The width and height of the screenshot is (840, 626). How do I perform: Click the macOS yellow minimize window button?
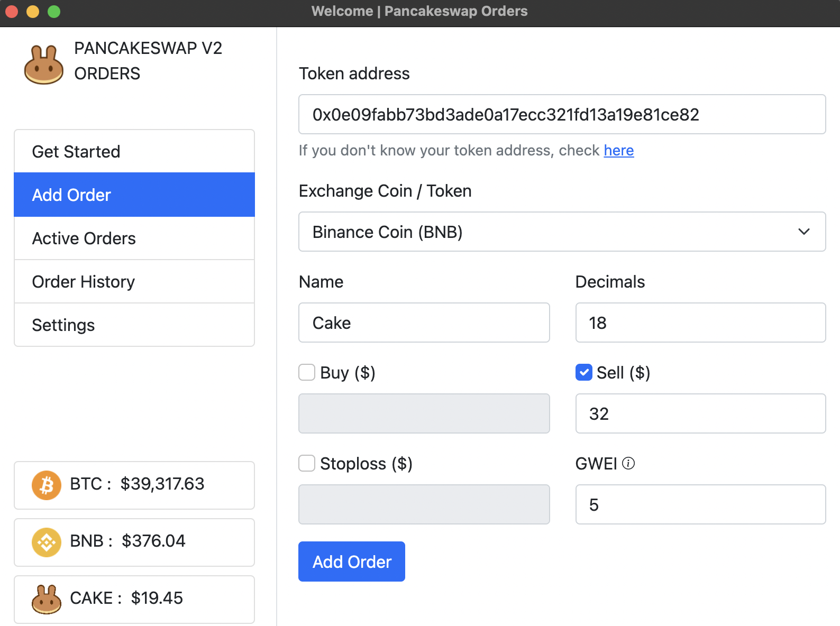click(33, 12)
